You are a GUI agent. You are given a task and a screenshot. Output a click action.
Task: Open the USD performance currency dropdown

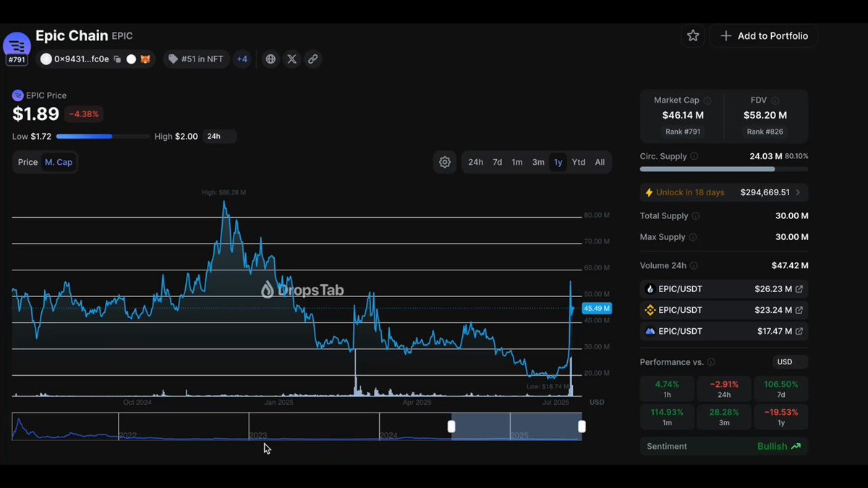pos(789,362)
